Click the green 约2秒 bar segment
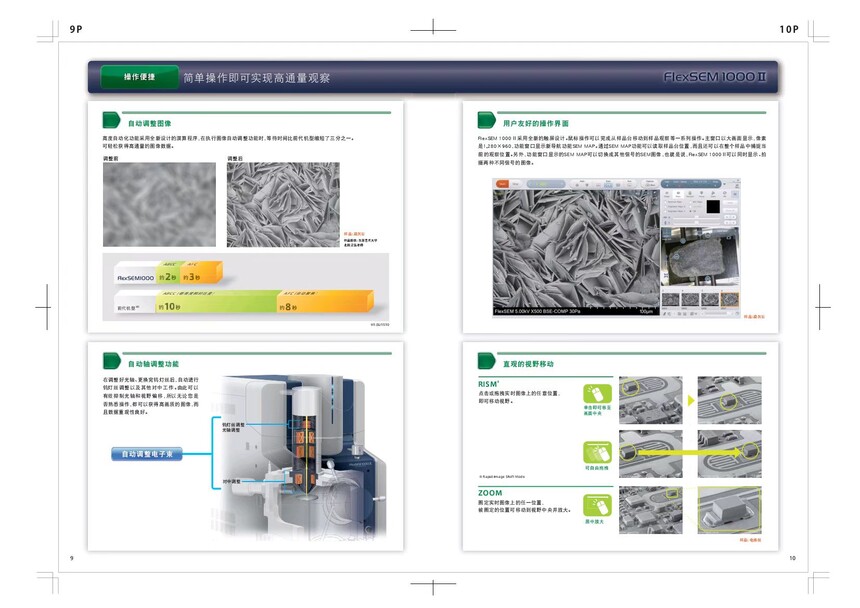This screenshot has height=608, width=860. pyautogui.click(x=168, y=274)
